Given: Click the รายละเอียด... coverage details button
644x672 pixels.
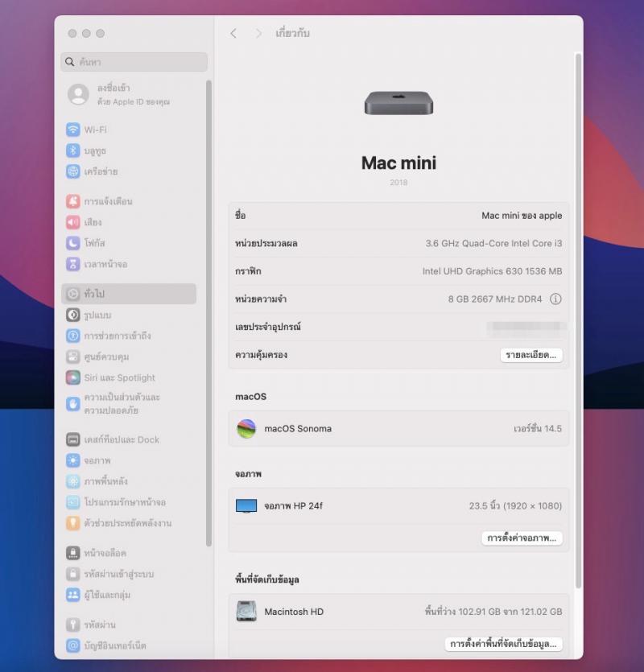Looking at the screenshot, I should click(x=531, y=355).
